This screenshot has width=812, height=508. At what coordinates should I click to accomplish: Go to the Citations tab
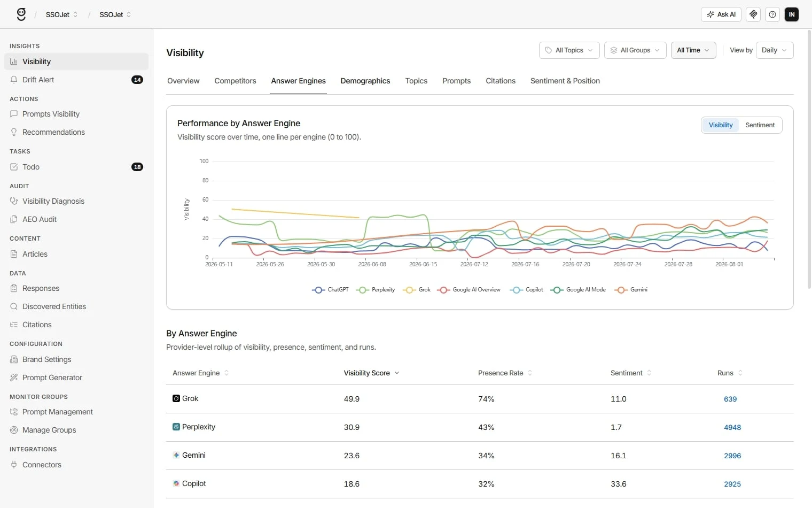tap(501, 81)
